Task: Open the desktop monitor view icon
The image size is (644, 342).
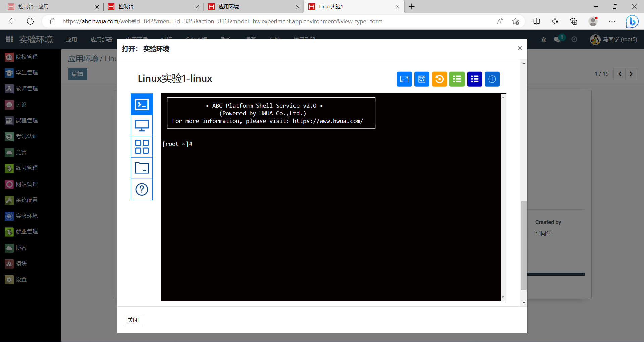Action: (142, 126)
